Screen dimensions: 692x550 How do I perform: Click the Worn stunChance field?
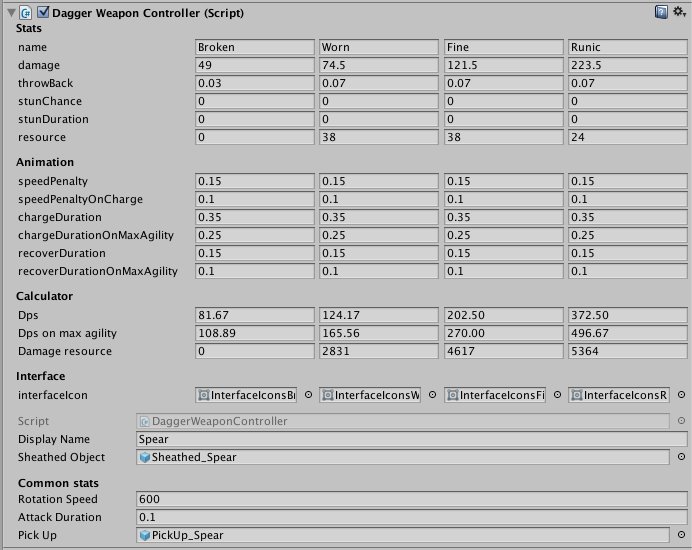pyautogui.click(x=379, y=102)
